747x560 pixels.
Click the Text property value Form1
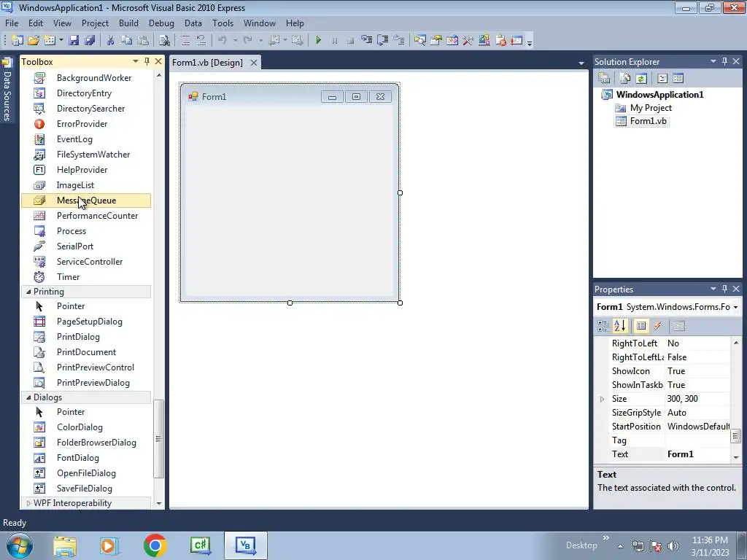pos(697,454)
